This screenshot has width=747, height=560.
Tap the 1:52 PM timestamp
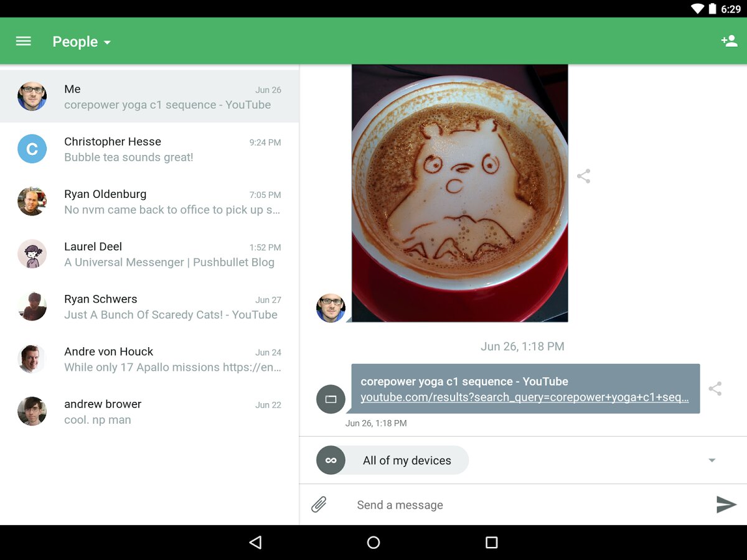265,247
